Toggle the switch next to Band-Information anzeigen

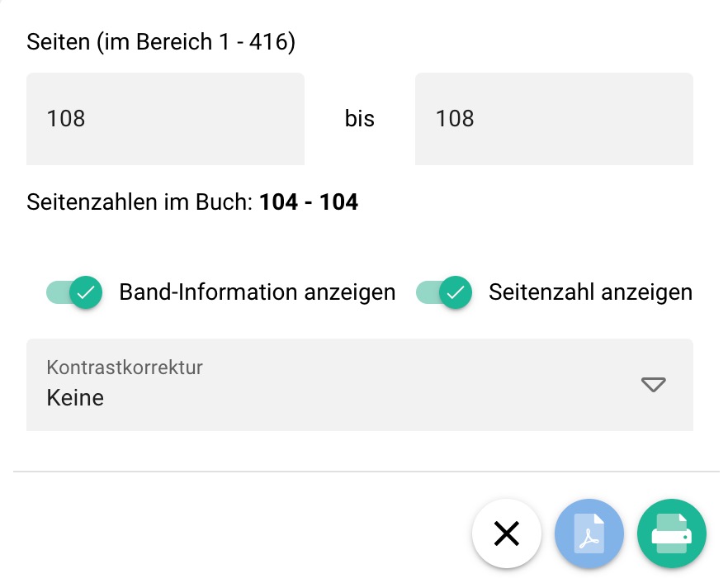click(x=73, y=292)
